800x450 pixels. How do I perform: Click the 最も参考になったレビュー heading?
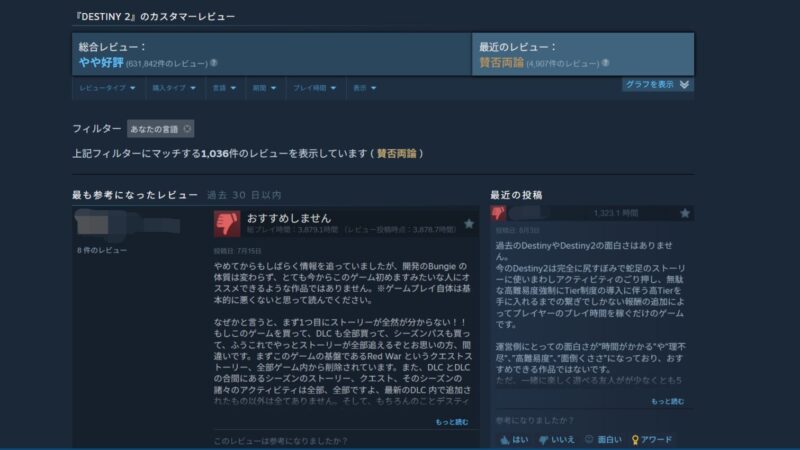coord(135,195)
